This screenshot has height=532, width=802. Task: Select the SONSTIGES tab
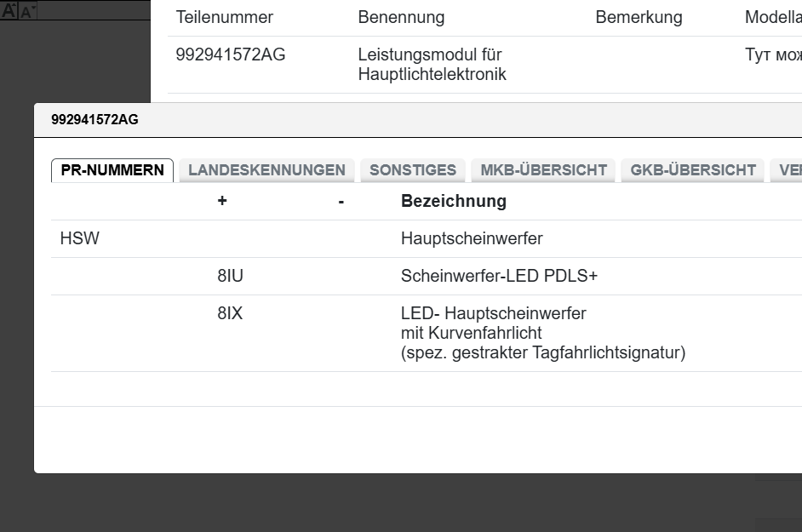(x=413, y=170)
